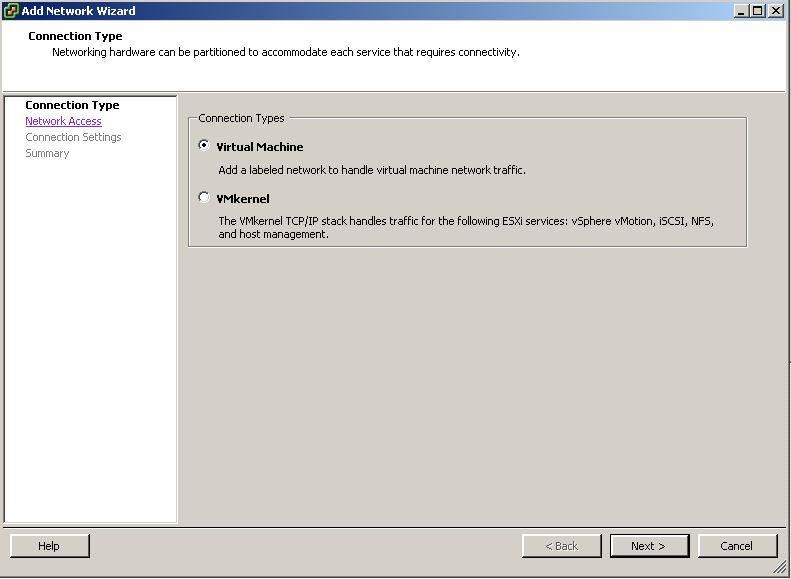This screenshot has width=791, height=579.
Task: Click the Connection Settings step in sidebar
Action: point(73,137)
